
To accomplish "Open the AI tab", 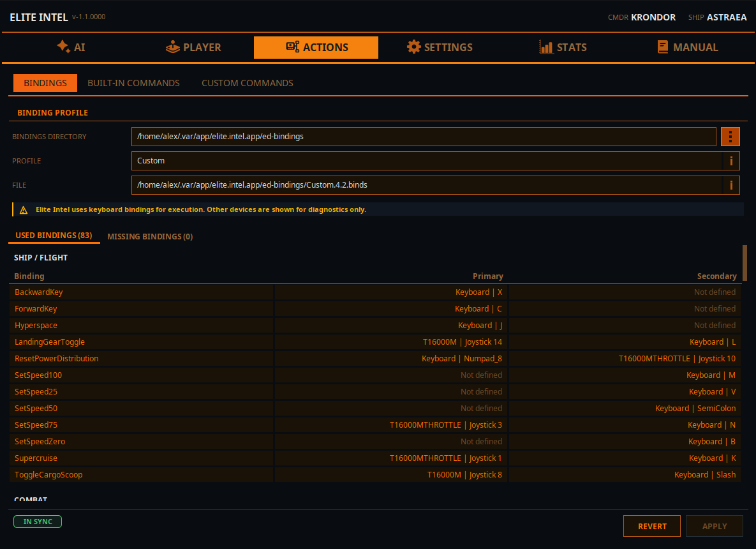I will pos(71,47).
